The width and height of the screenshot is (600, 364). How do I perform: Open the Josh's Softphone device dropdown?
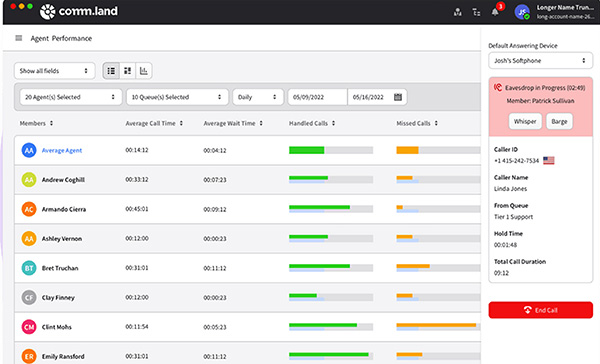pyautogui.click(x=540, y=60)
